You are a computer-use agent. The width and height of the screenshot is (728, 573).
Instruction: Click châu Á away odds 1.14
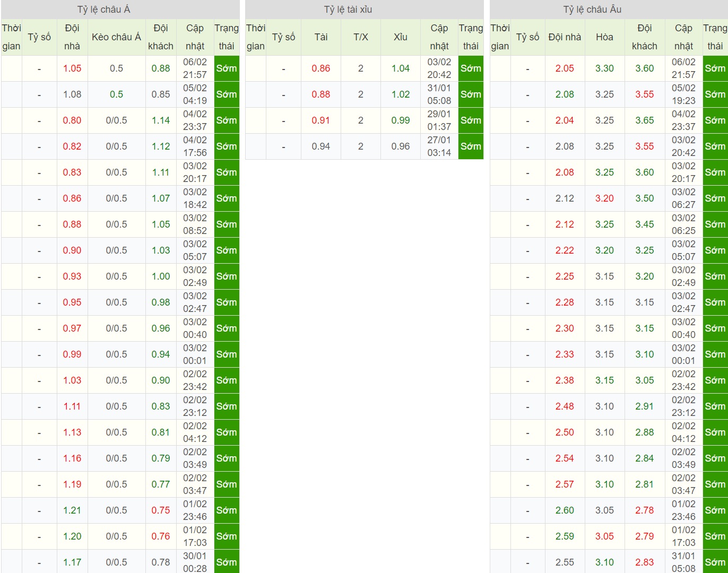coord(161,120)
